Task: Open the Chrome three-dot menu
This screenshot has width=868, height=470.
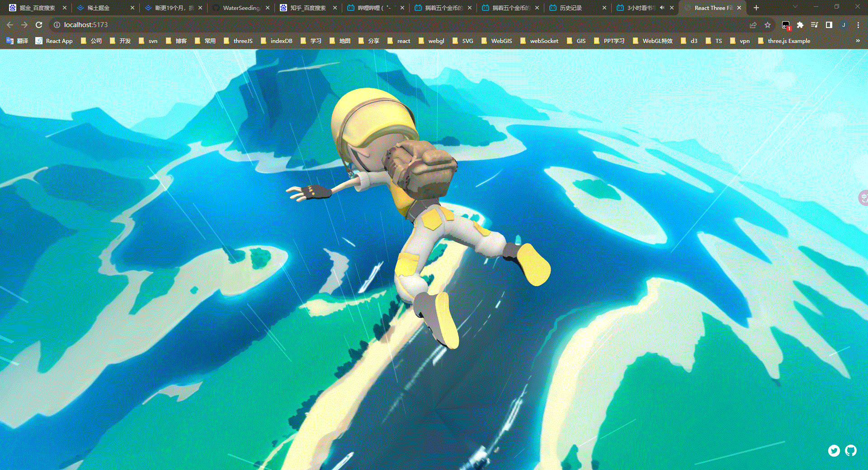Action: click(858, 25)
